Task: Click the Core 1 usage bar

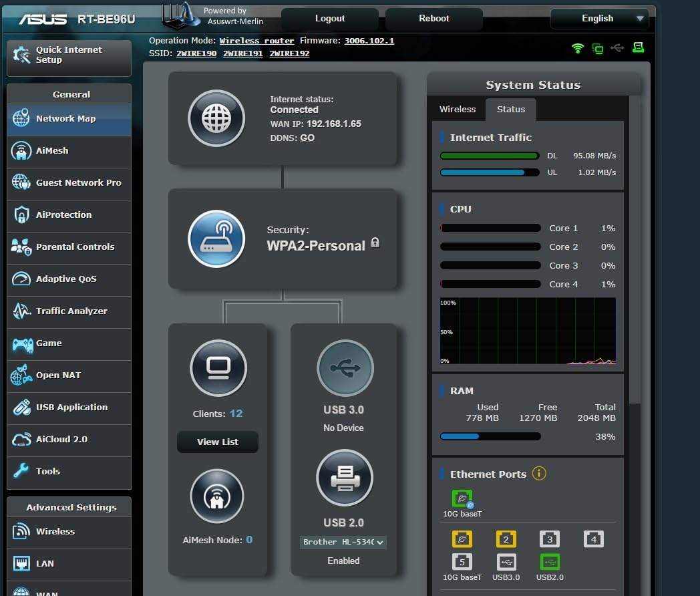Action: tap(490, 228)
